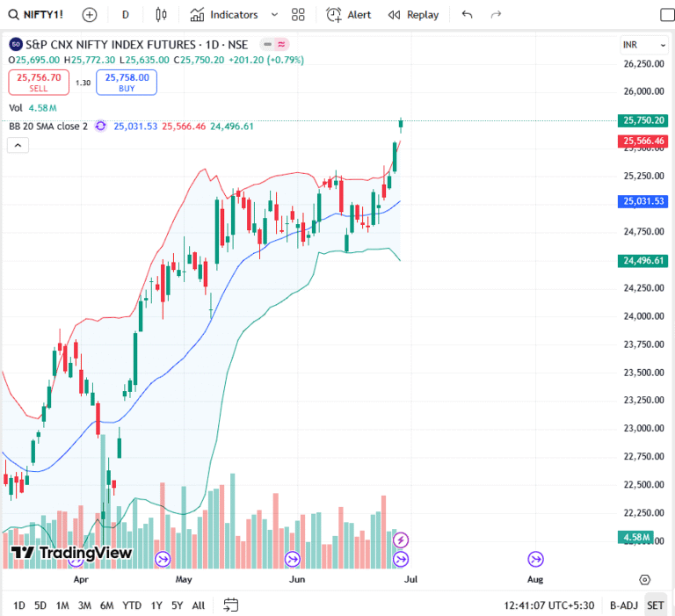The height and width of the screenshot is (616, 675).
Task: Click the blue 25,031.53 basis label
Action: click(x=643, y=201)
